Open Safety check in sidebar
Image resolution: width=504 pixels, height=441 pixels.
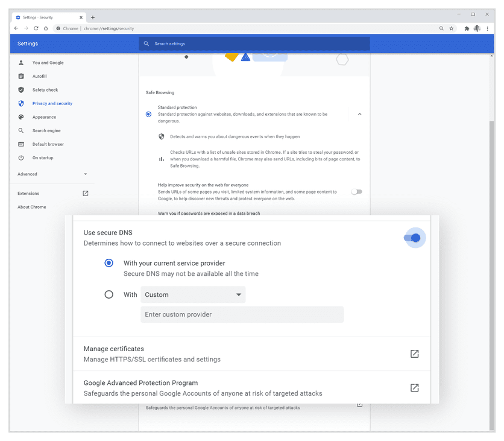click(x=45, y=90)
